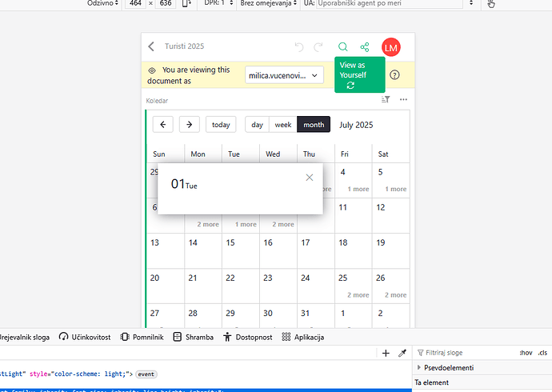Click View as Yourself button

(x=360, y=75)
